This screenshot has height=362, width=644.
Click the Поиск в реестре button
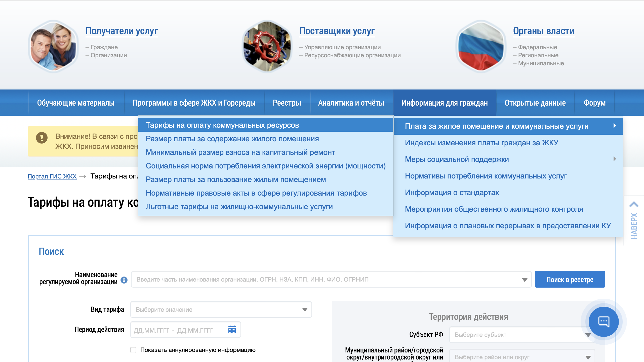coord(570,280)
